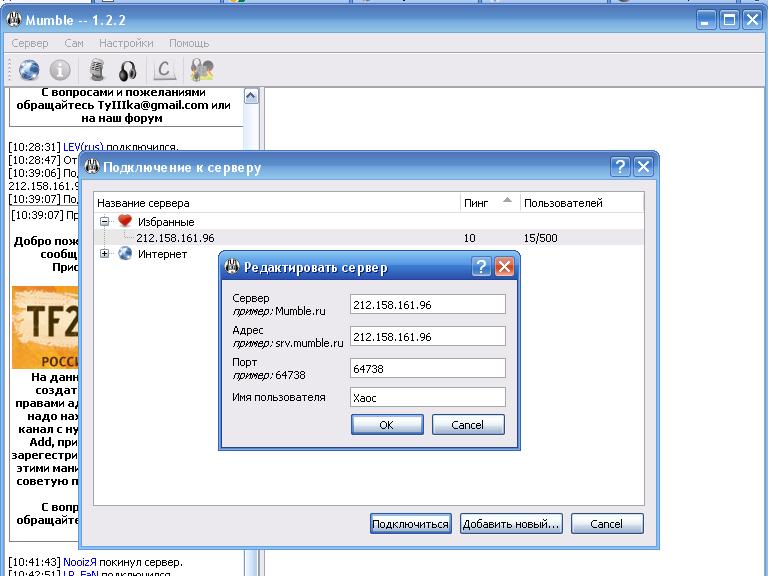This screenshot has height=576, width=768.
Task: Sort by Название сервера column header
Action: (x=277, y=203)
